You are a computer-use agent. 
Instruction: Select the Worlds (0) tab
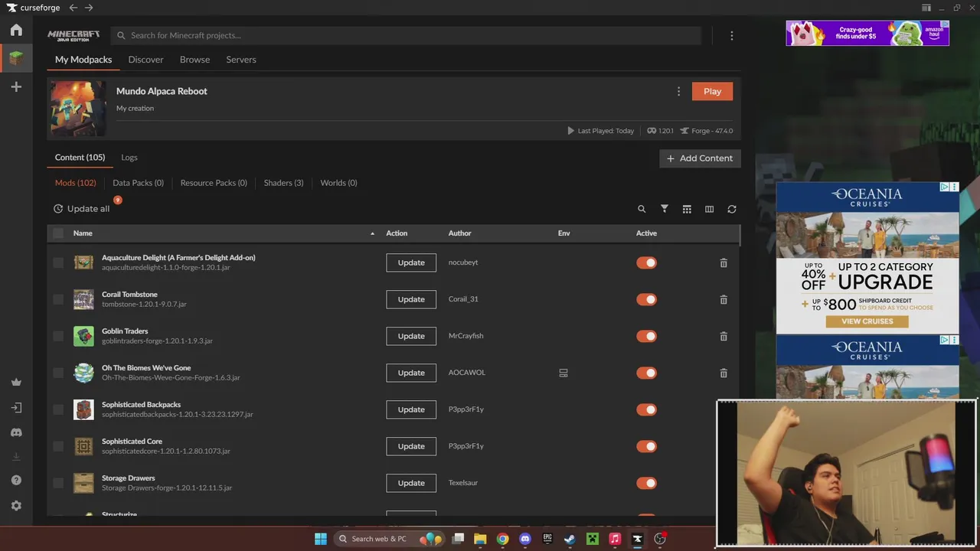coord(338,183)
